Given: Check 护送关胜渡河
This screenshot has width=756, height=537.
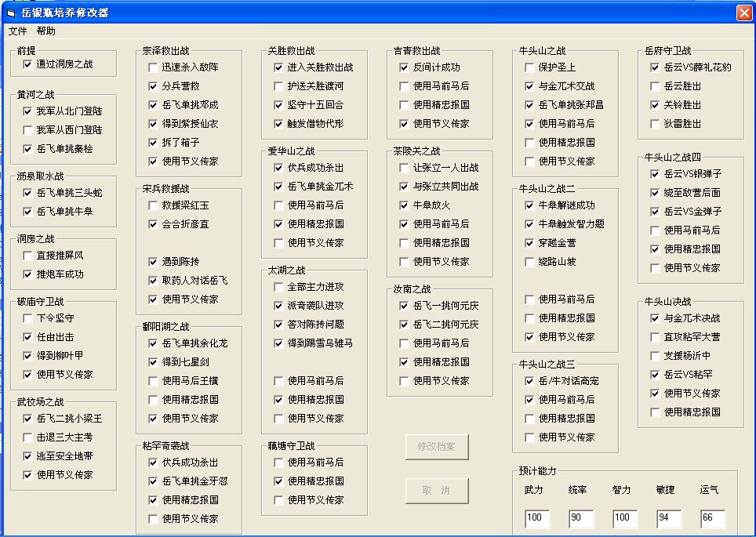Looking at the screenshot, I should (x=278, y=86).
